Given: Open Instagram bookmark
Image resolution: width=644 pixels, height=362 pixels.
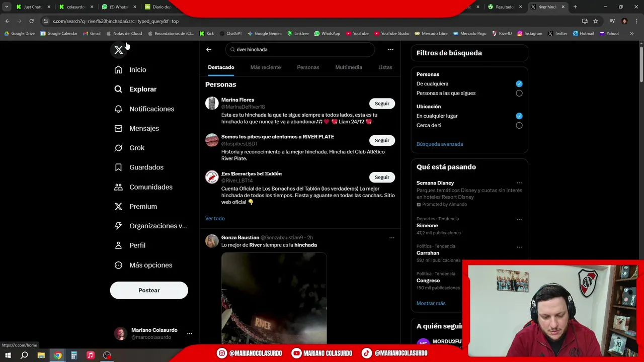Looking at the screenshot, I should point(529,34).
